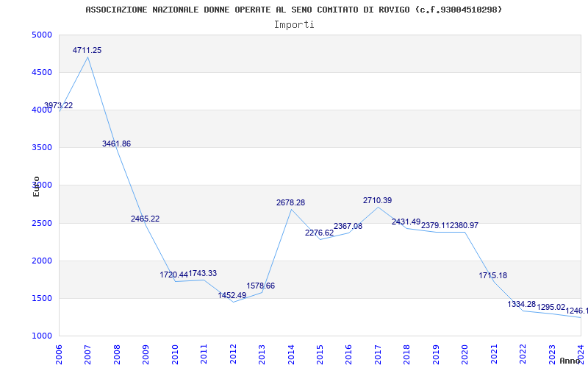Click the 3500 y-axis tick label
Viewport: 588px width, 368px height.
point(42,147)
